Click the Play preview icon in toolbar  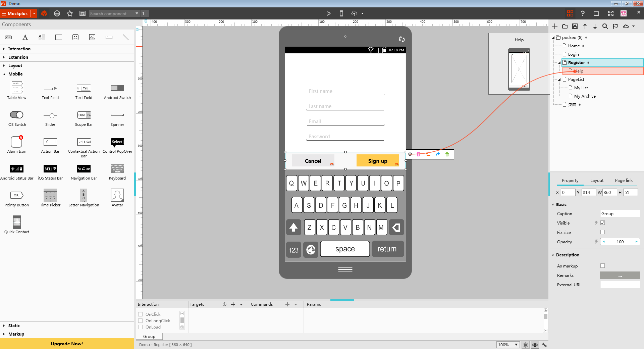coord(328,13)
